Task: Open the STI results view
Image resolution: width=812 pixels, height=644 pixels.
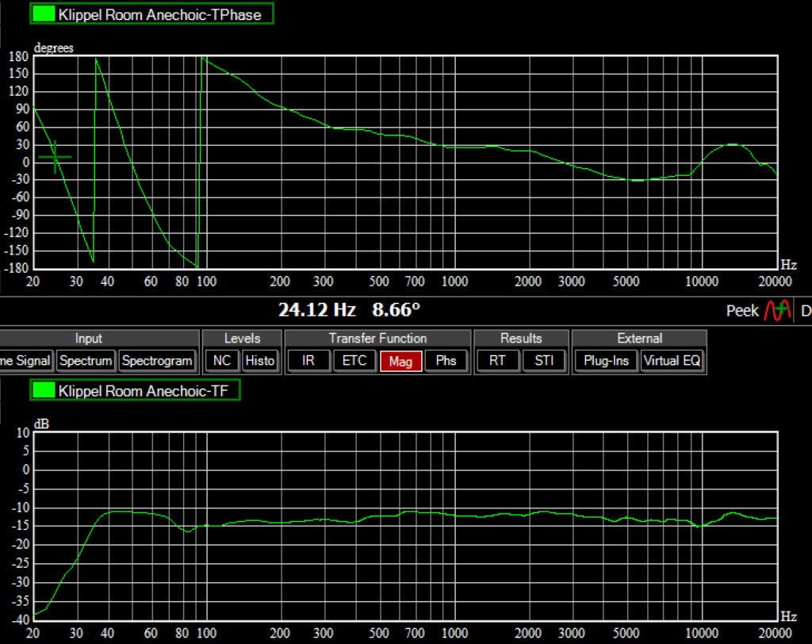Action: click(x=543, y=361)
